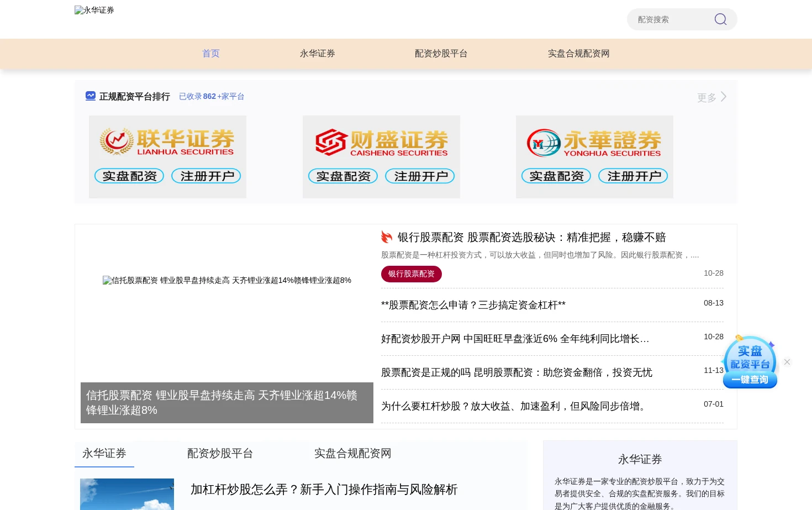This screenshot has height=510, width=812.
Task: Click 注册开户 under 永華證券
Action: tap(633, 176)
